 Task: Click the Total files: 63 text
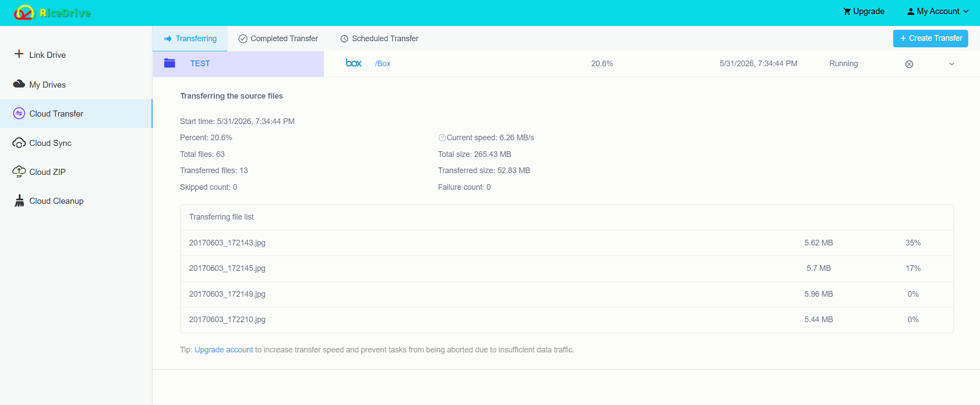point(202,154)
